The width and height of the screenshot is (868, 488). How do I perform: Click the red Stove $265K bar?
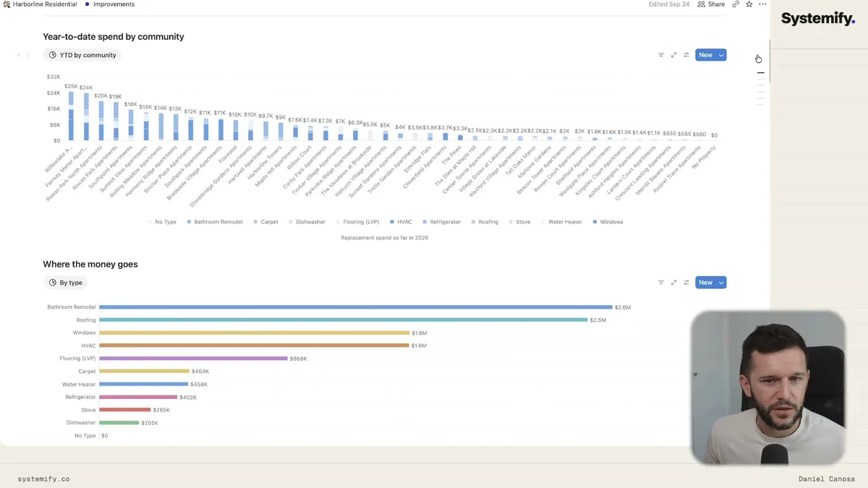[124, 410]
